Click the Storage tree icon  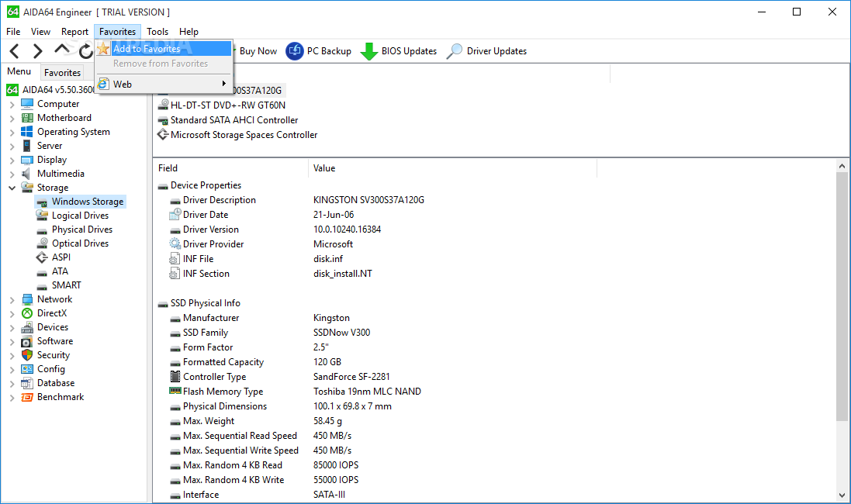pyautogui.click(x=27, y=188)
